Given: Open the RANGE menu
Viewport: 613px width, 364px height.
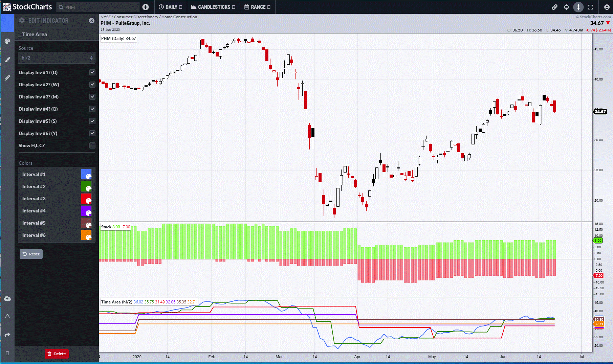Looking at the screenshot, I should click(x=257, y=7).
